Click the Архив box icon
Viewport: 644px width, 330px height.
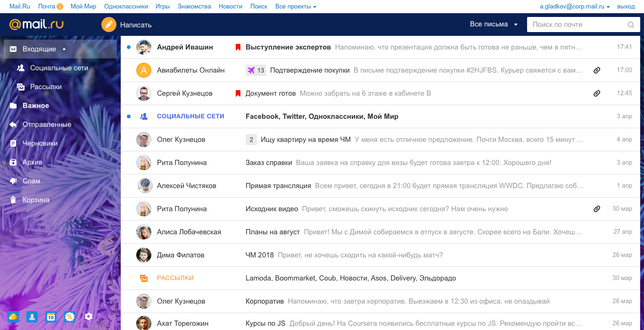point(13,162)
